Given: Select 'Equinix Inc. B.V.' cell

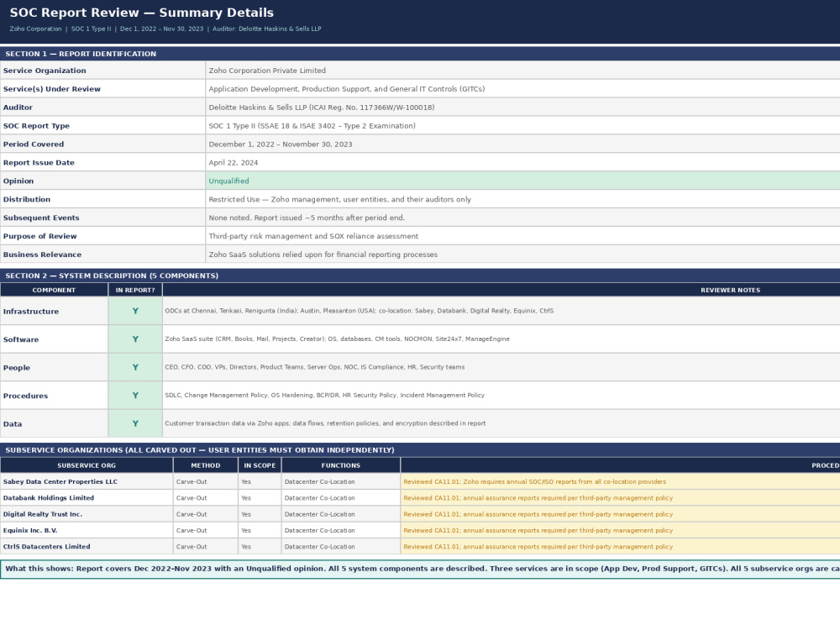Looking at the screenshot, I should pyautogui.click(x=87, y=530).
